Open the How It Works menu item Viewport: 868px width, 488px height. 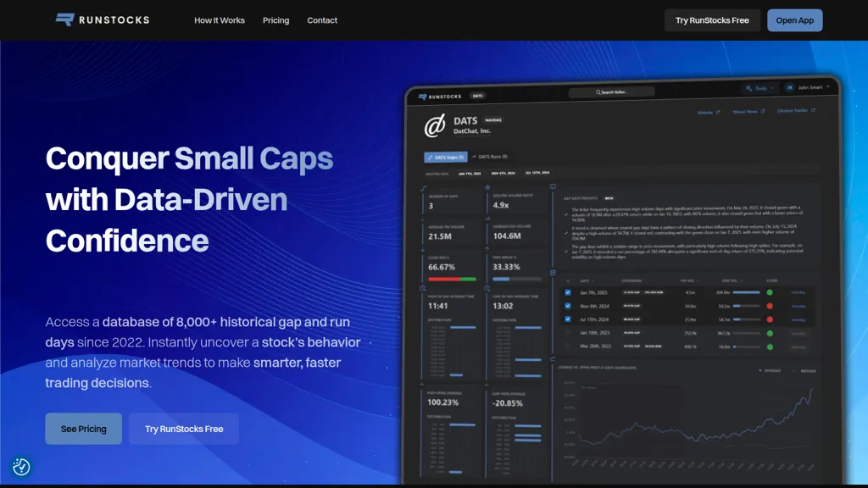click(220, 20)
